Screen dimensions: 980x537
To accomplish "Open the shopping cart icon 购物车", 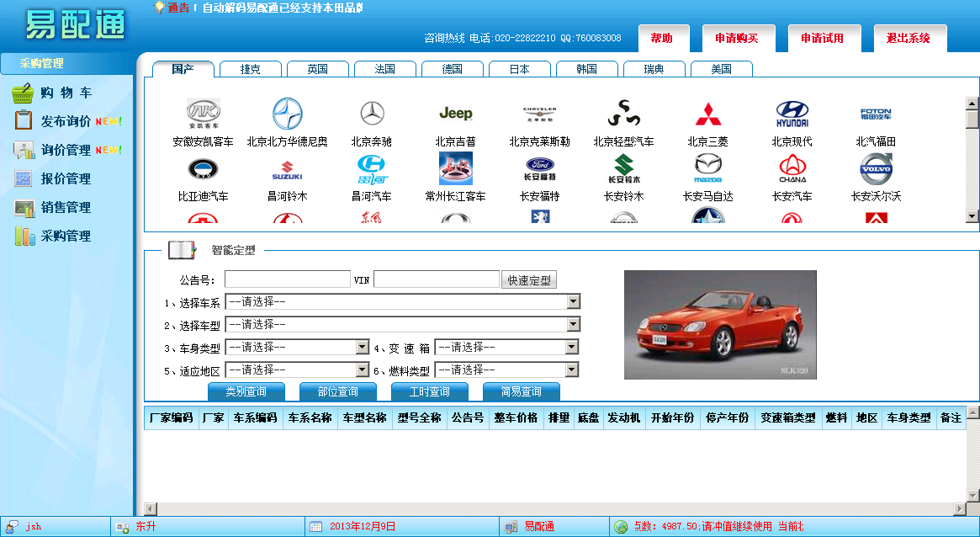I will tap(23, 93).
